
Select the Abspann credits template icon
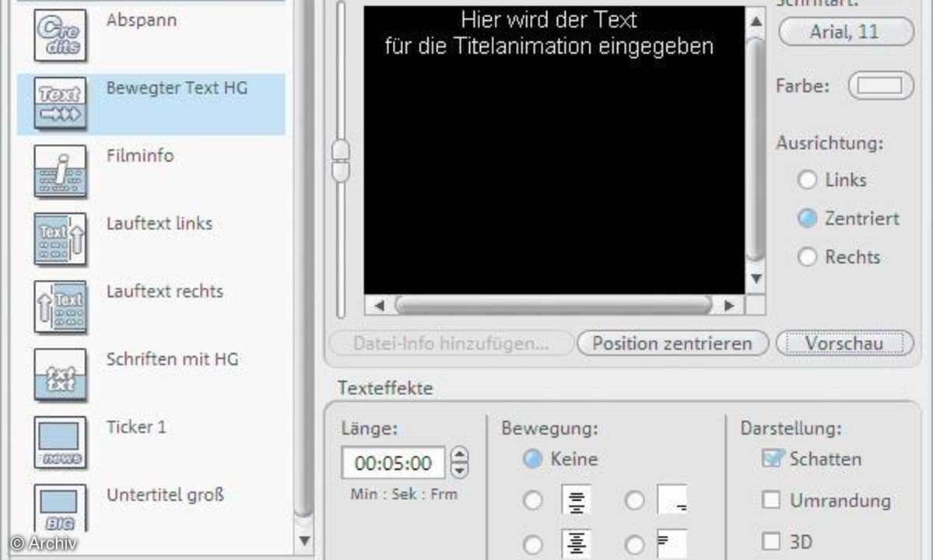60,35
